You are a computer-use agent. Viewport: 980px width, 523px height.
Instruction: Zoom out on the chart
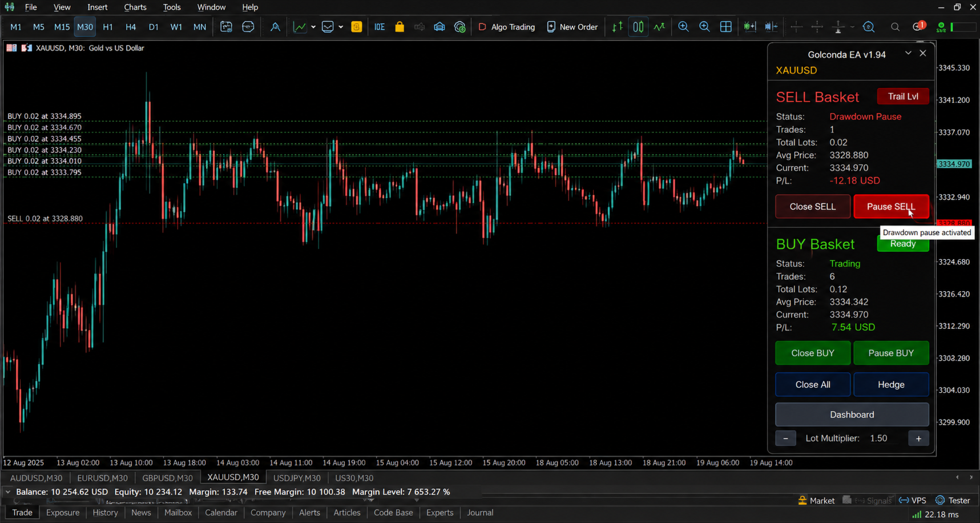pos(704,27)
